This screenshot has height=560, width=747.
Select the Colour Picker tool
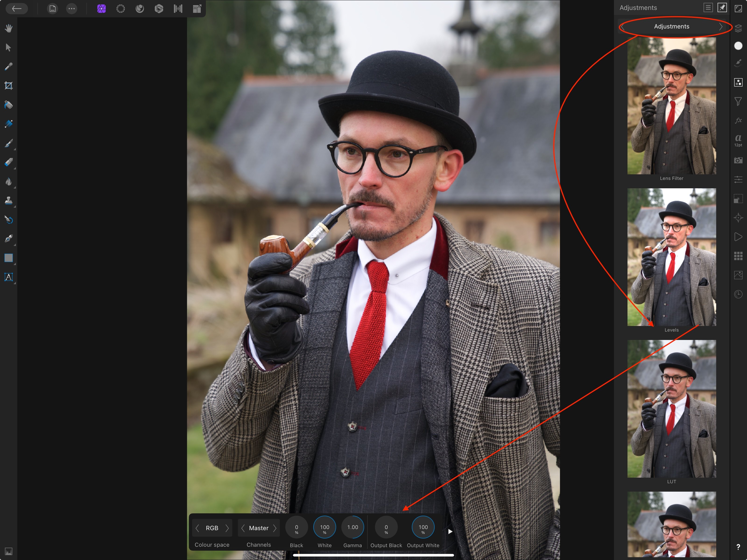point(9,66)
